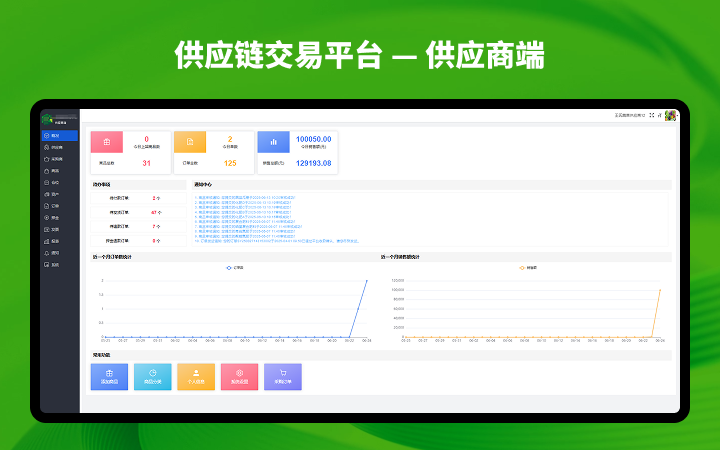This screenshot has width=720, height=450.
Task: Open the user avatar dropdown menu
Action: point(672,115)
